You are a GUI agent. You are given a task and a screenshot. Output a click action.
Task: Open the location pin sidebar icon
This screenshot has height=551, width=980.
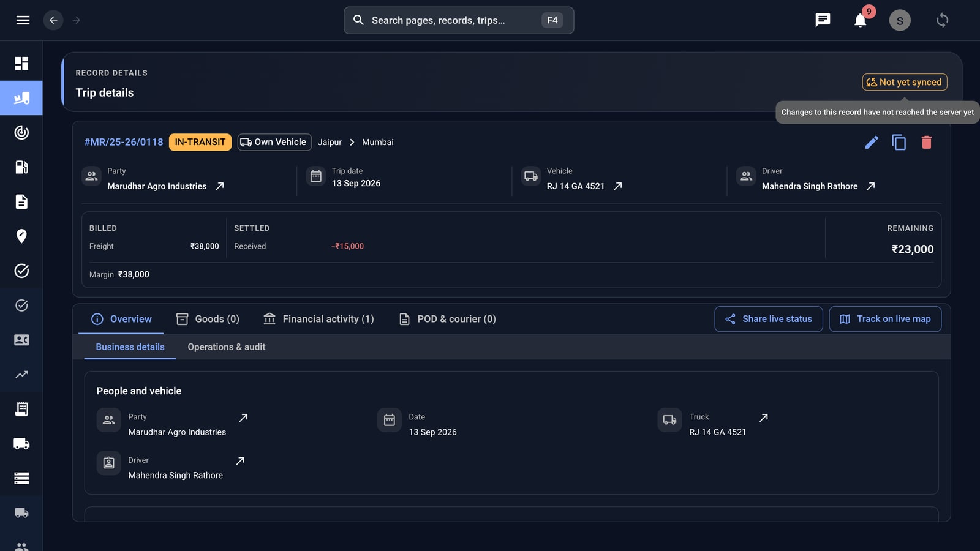21,236
